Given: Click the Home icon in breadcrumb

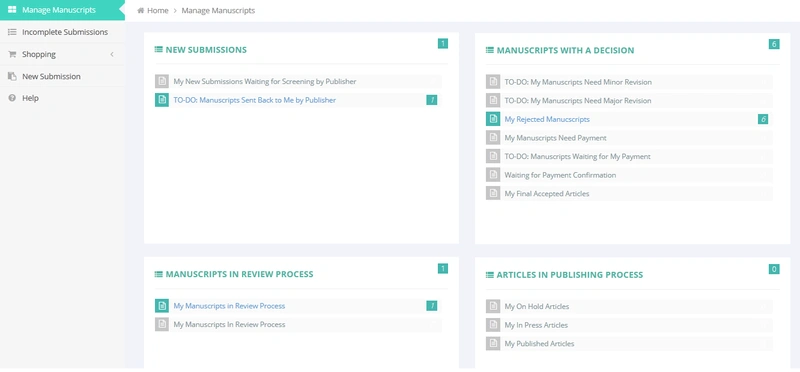Looking at the screenshot, I should tap(141, 10).
